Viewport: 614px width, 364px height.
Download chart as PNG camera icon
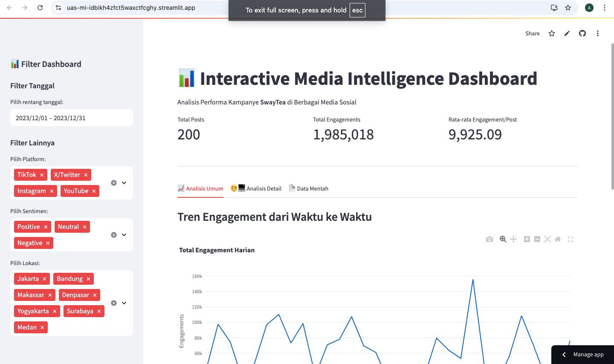(489, 240)
